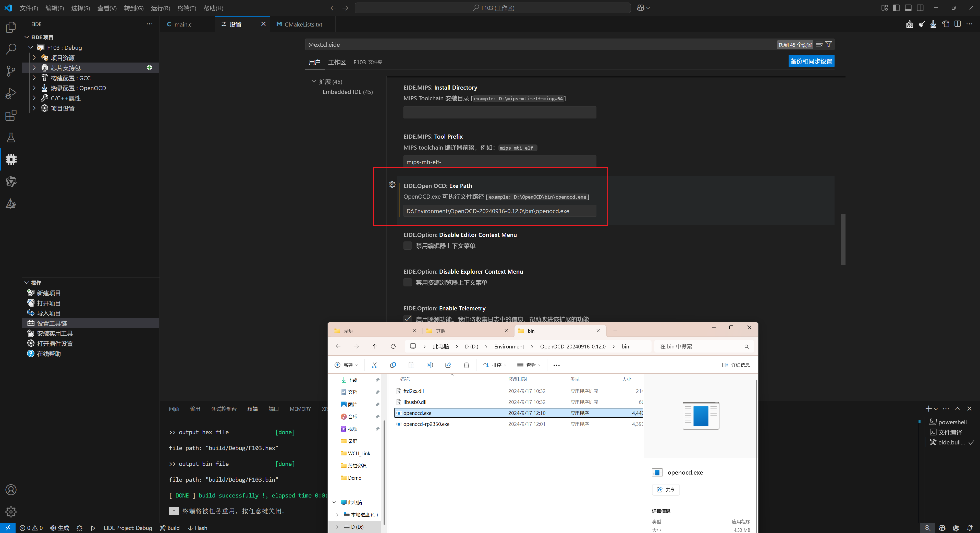Open 排序 dropdown in File Explorer

(495, 365)
